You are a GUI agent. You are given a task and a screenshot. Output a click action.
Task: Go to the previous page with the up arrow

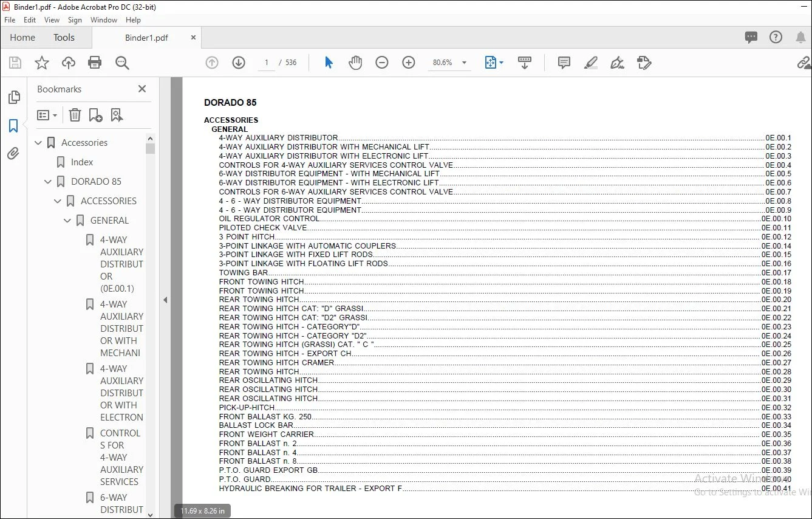pyautogui.click(x=212, y=63)
